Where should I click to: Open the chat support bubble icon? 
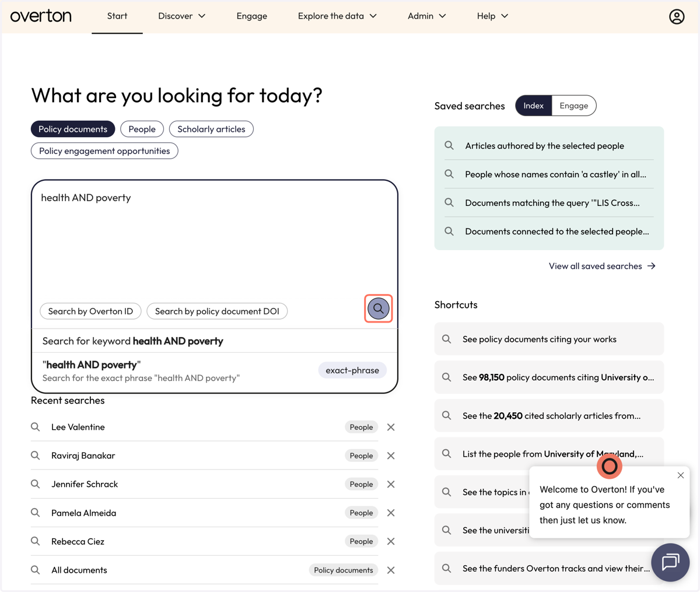click(x=670, y=562)
